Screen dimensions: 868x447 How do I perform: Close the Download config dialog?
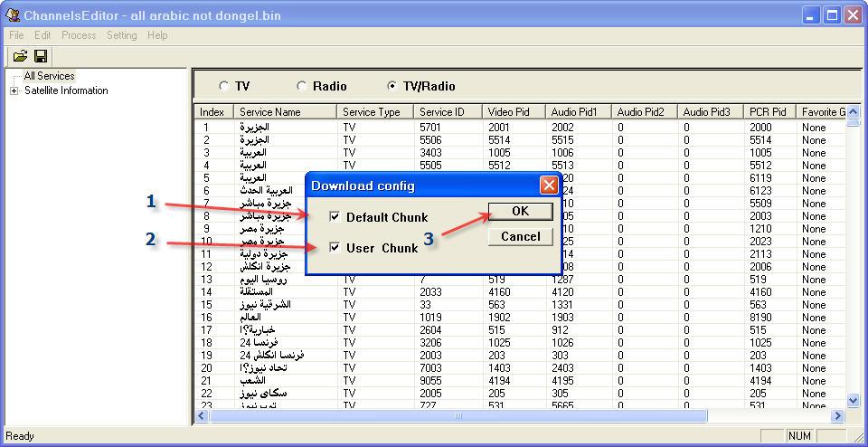[549, 185]
